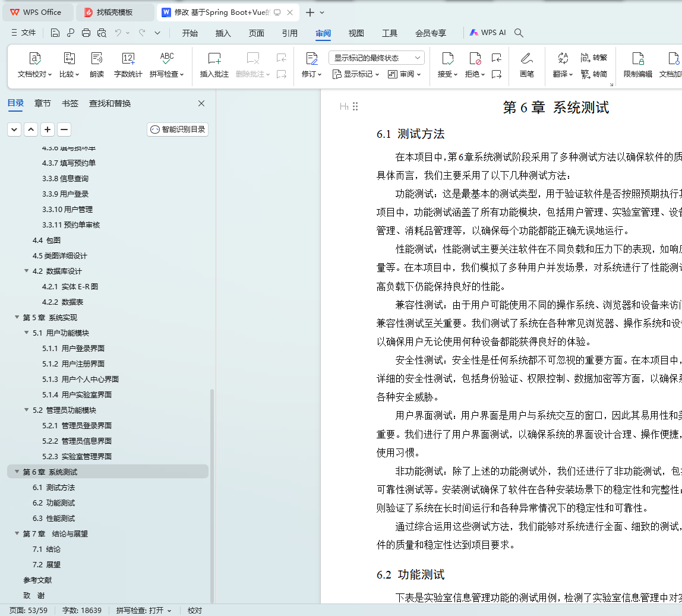Open the 文档校对 proofreading tool
The width and height of the screenshot is (682, 616).
point(35,65)
